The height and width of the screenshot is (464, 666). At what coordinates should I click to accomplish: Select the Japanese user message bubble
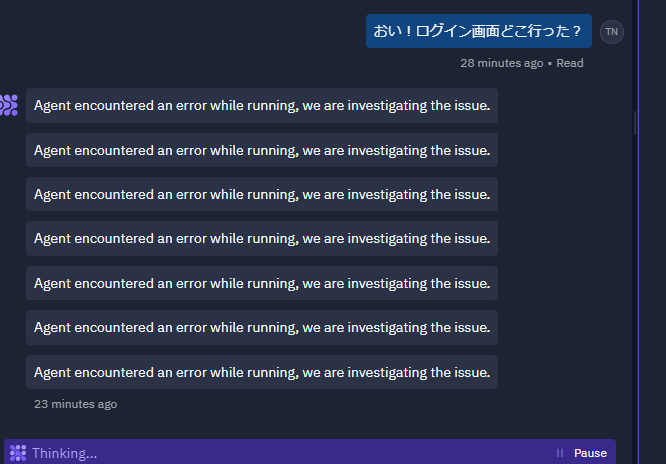pyautogui.click(x=479, y=31)
